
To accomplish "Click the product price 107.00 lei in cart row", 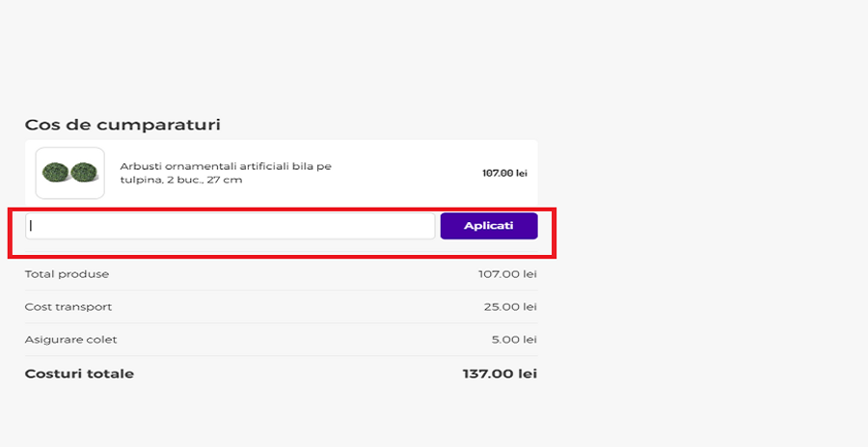I will [x=504, y=174].
